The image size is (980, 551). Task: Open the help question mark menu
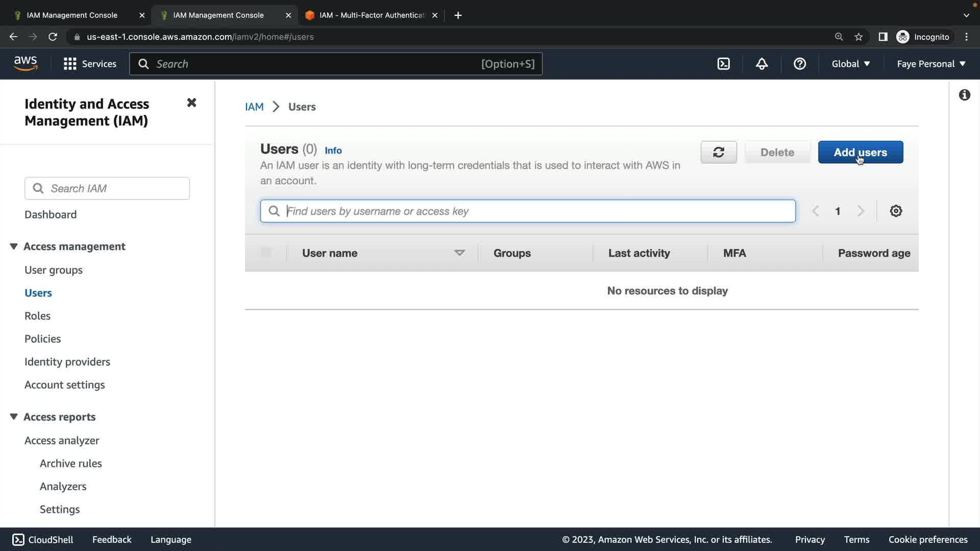799,64
